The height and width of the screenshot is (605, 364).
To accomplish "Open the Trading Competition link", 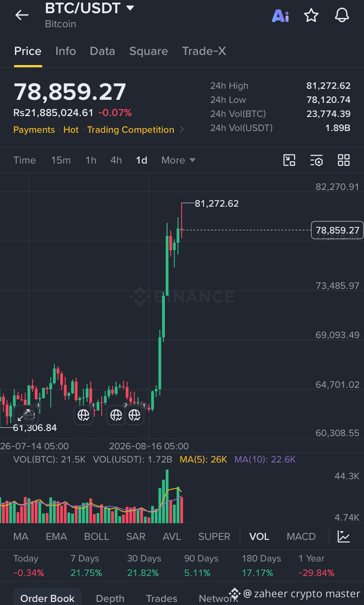I will [131, 130].
